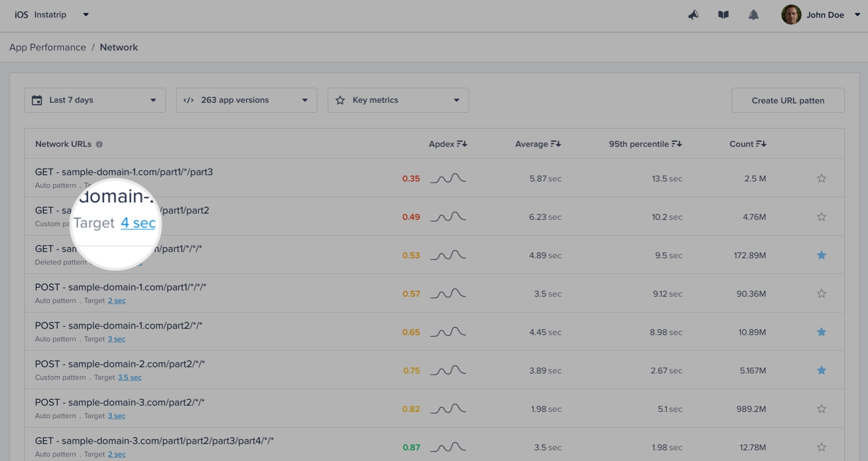Viewport: 868px width, 461px height.
Task: Sort by Apdex column sort icon
Action: coord(462,144)
